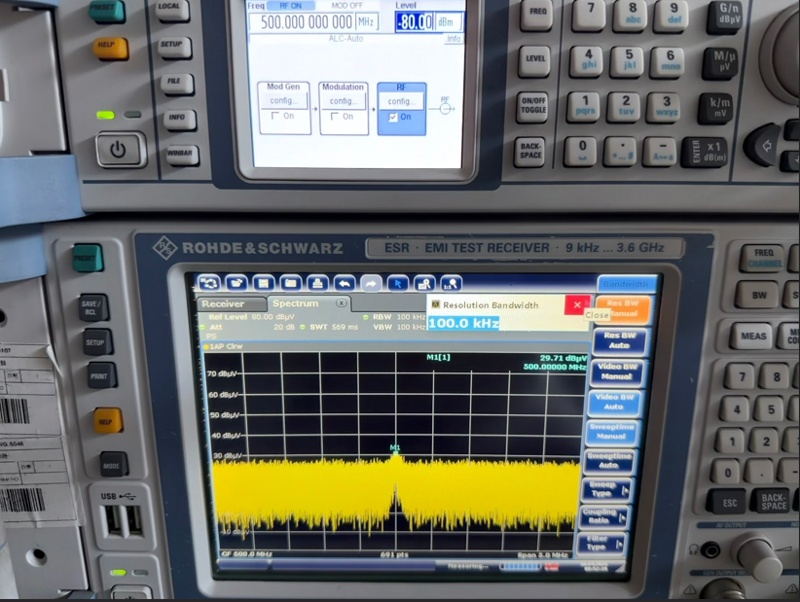
Task: Toggle the MOD OFF indicator on generator
Action: pos(347,6)
